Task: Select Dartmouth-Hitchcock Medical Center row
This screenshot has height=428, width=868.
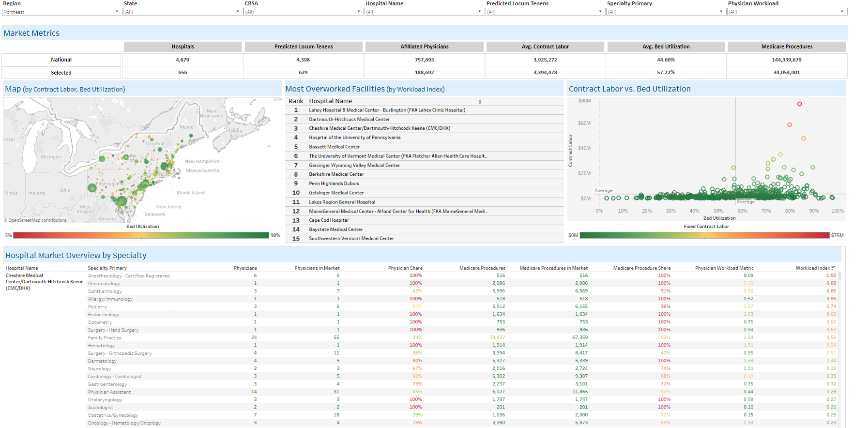Action: pos(425,119)
